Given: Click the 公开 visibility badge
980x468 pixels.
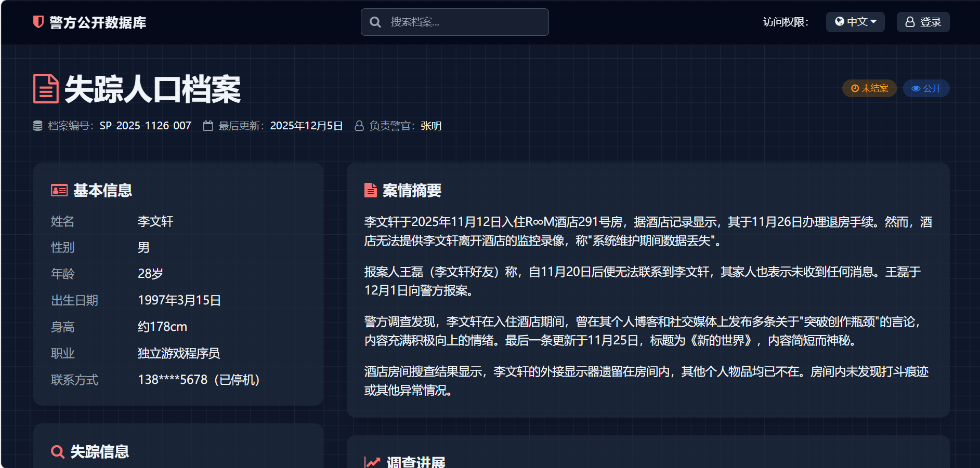Looking at the screenshot, I should click(926, 88).
